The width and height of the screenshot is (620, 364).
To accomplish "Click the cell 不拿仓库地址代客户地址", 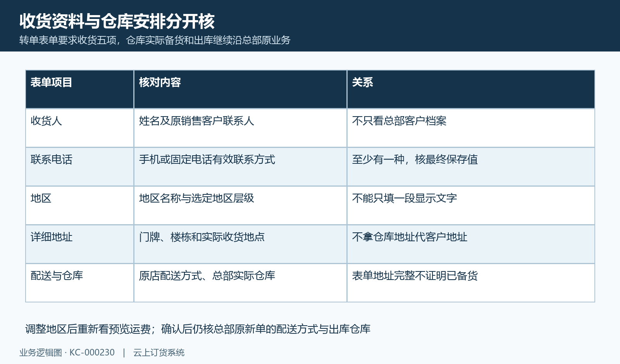I will [x=471, y=244].
